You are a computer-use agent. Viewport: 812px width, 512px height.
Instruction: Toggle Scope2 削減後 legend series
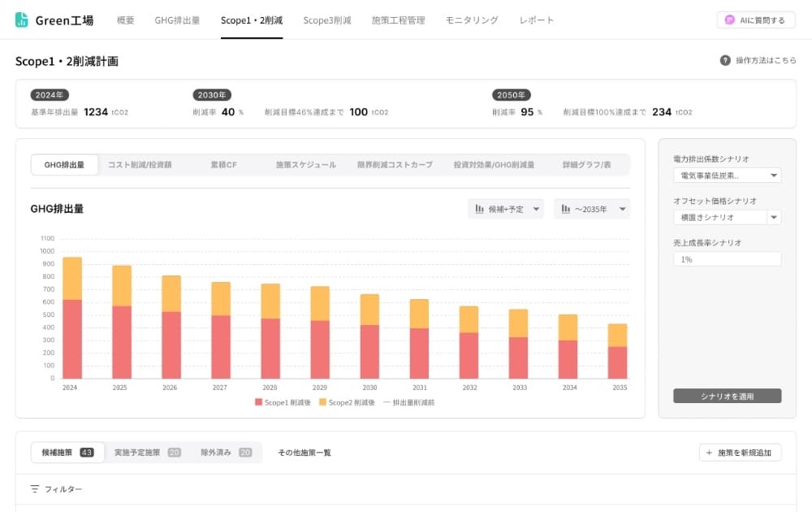tap(347, 402)
